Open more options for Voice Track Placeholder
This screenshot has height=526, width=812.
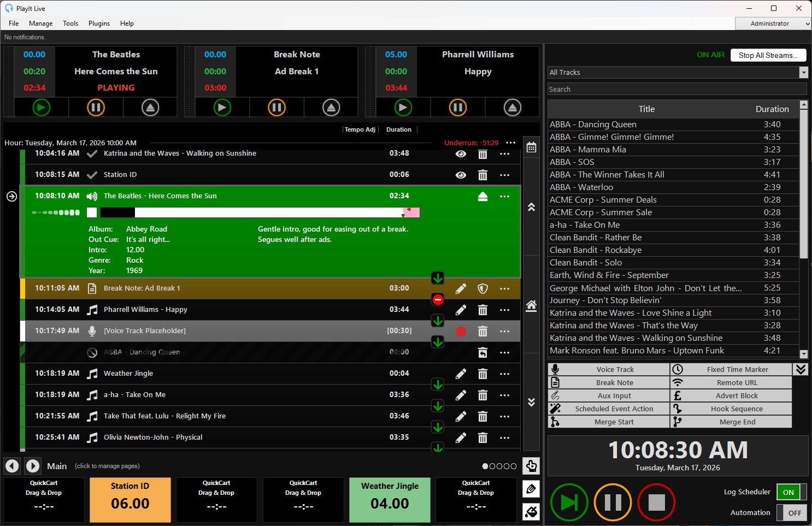click(x=504, y=332)
